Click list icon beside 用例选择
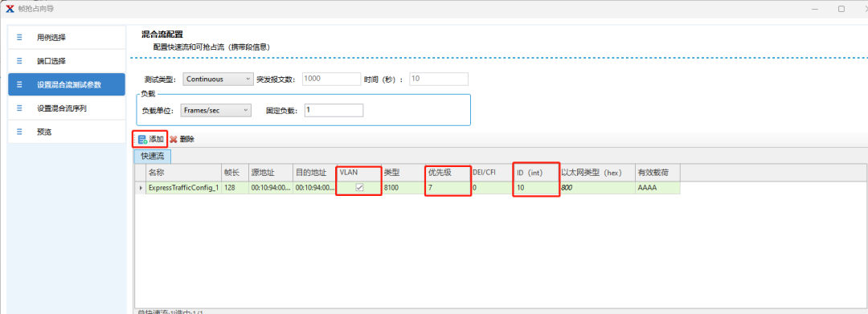This screenshot has height=314, width=868. [19, 37]
